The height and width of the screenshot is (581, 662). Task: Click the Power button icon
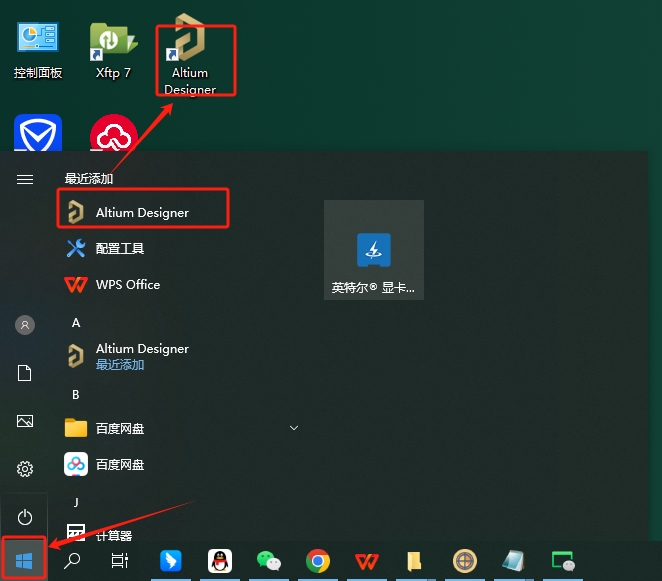(25, 517)
